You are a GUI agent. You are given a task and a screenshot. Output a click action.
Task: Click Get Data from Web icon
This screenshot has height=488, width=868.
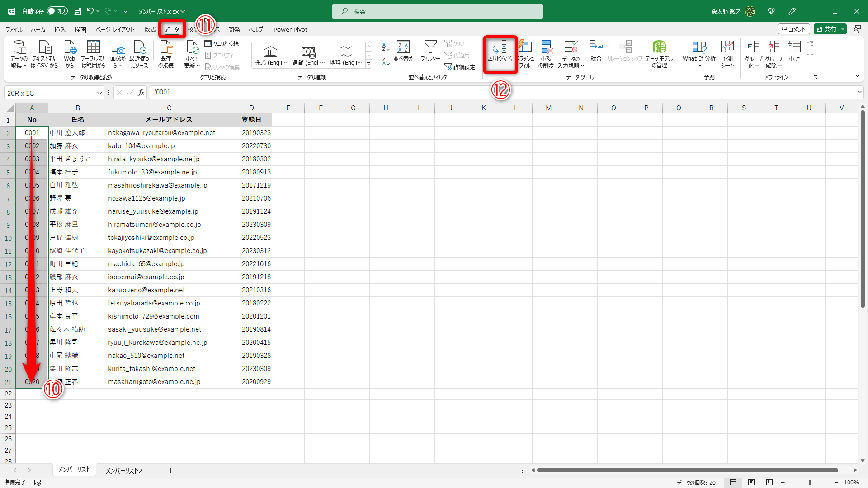(x=70, y=53)
